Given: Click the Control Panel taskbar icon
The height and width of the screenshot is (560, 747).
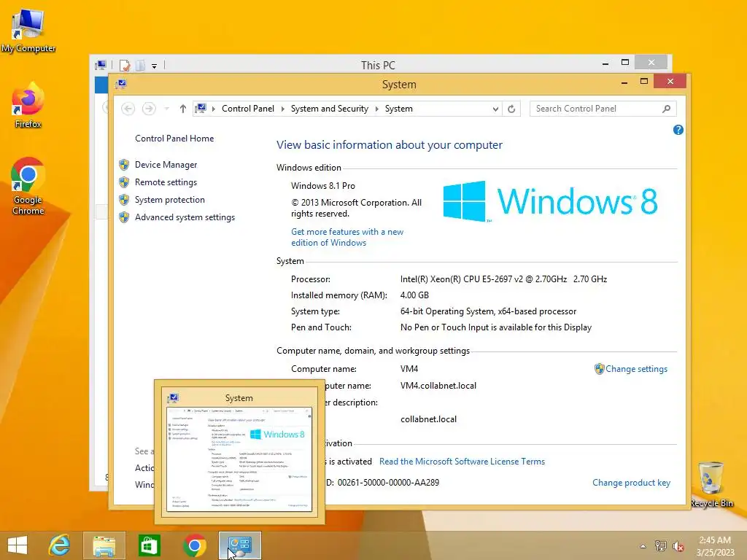Looking at the screenshot, I should coord(239,545).
